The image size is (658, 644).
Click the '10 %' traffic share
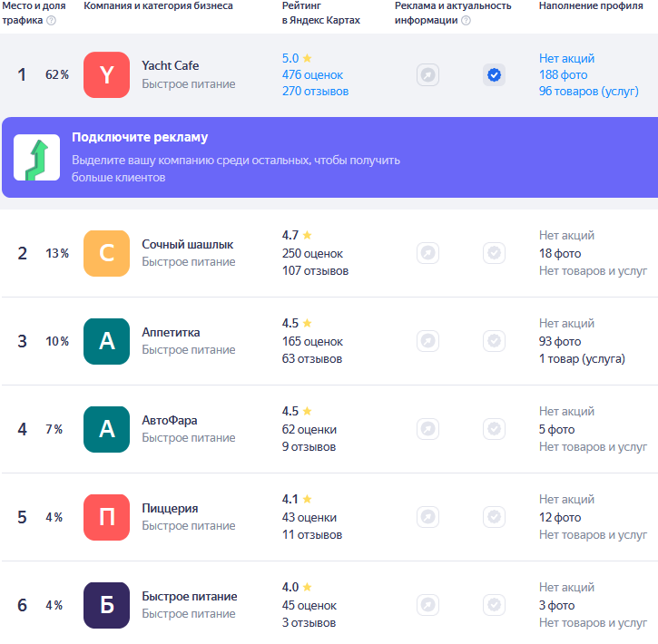pos(57,341)
